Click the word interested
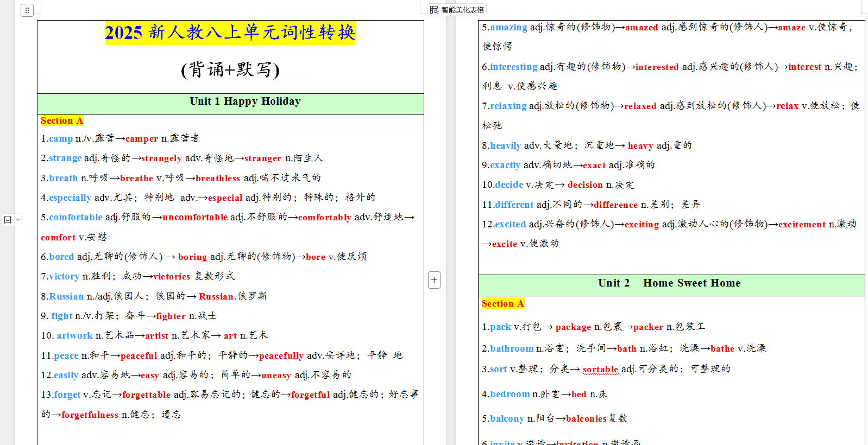The width and height of the screenshot is (868, 445). [657, 67]
